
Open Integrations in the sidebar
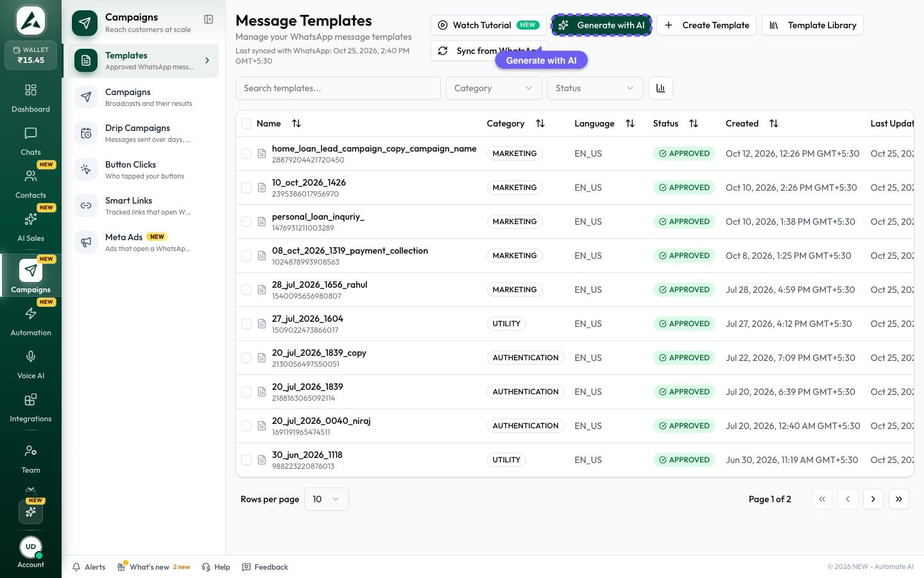(31, 407)
